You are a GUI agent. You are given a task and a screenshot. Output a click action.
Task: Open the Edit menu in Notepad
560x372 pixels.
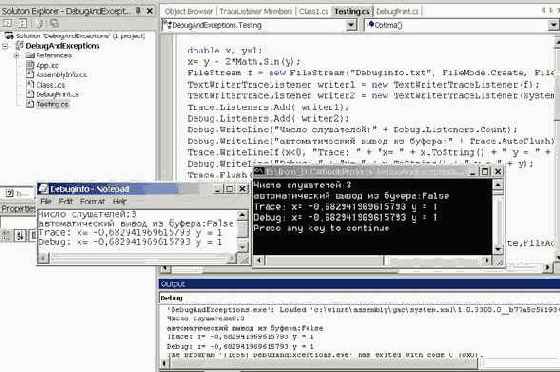tap(65, 201)
